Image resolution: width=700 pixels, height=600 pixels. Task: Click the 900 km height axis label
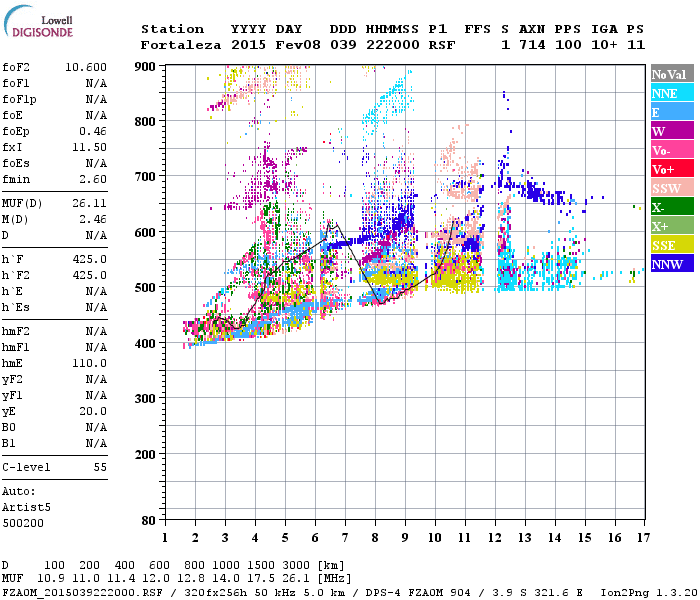coord(146,66)
